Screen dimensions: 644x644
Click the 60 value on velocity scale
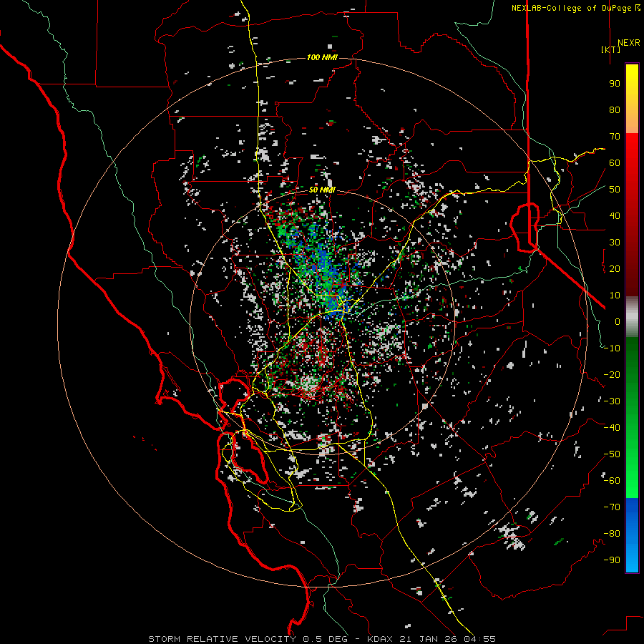[615, 163]
